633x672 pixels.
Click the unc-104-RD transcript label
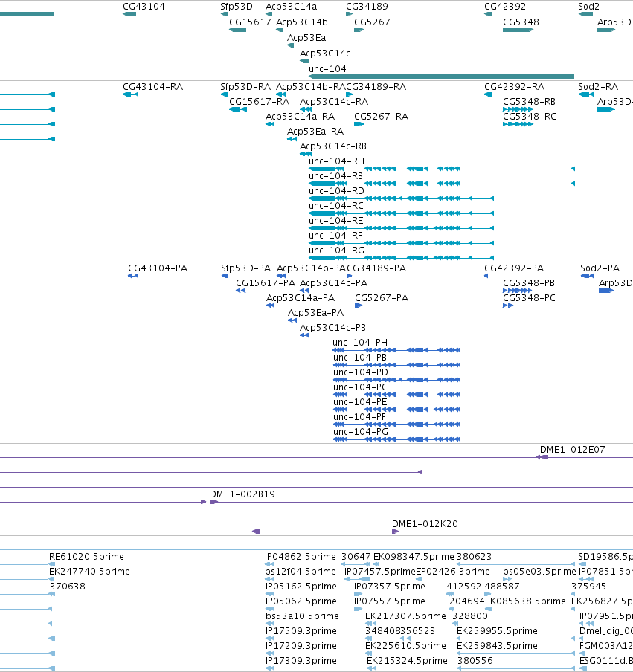tap(336, 191)
